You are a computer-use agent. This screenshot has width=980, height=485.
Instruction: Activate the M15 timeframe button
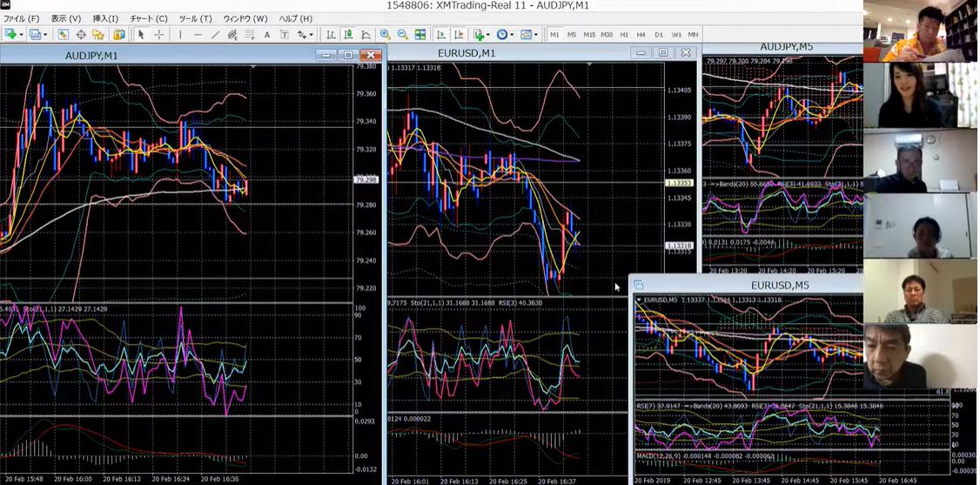click(588, 34)
